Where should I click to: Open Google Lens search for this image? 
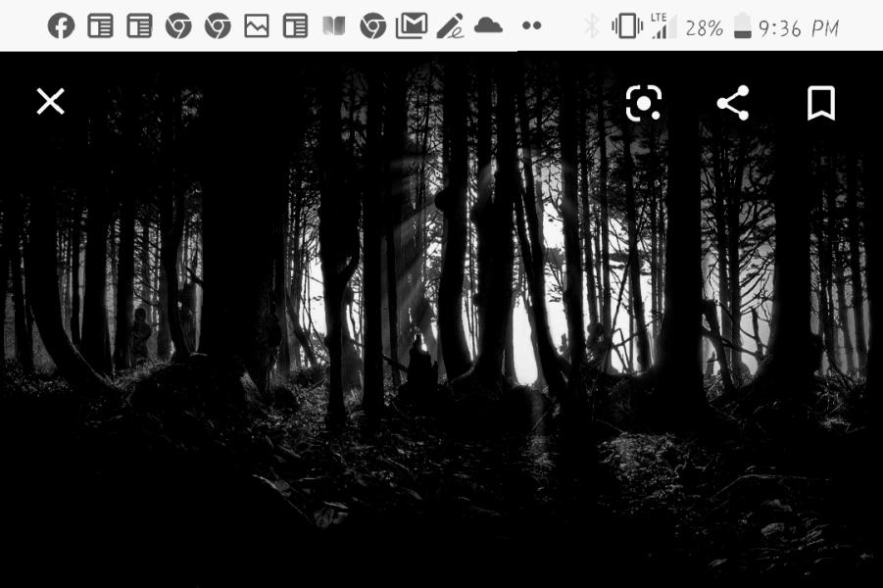pos(644,103)
